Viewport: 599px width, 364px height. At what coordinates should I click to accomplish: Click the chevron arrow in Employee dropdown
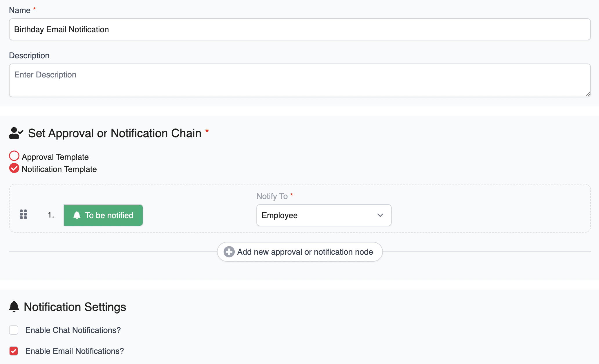[380, 215]
